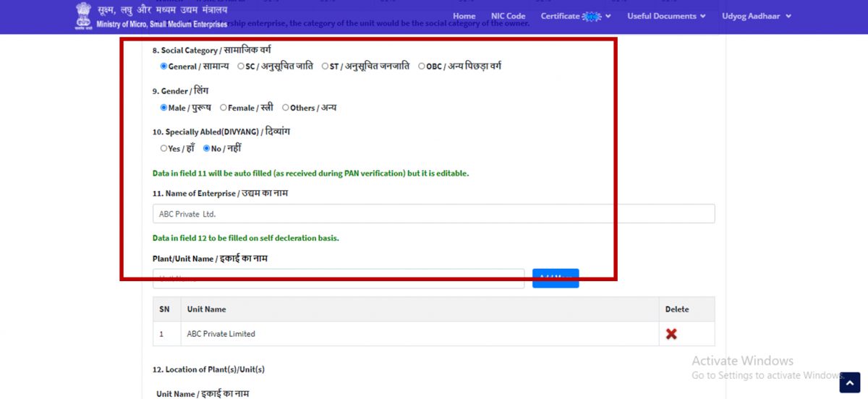Select Others gender radio button

pos(286,108)
